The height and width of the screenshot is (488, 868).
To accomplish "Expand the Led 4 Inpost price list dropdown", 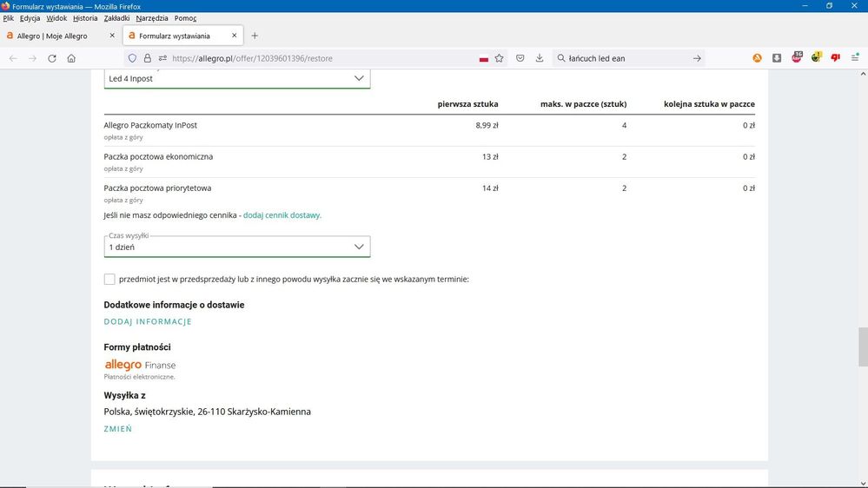I will [x=236, y=78].
